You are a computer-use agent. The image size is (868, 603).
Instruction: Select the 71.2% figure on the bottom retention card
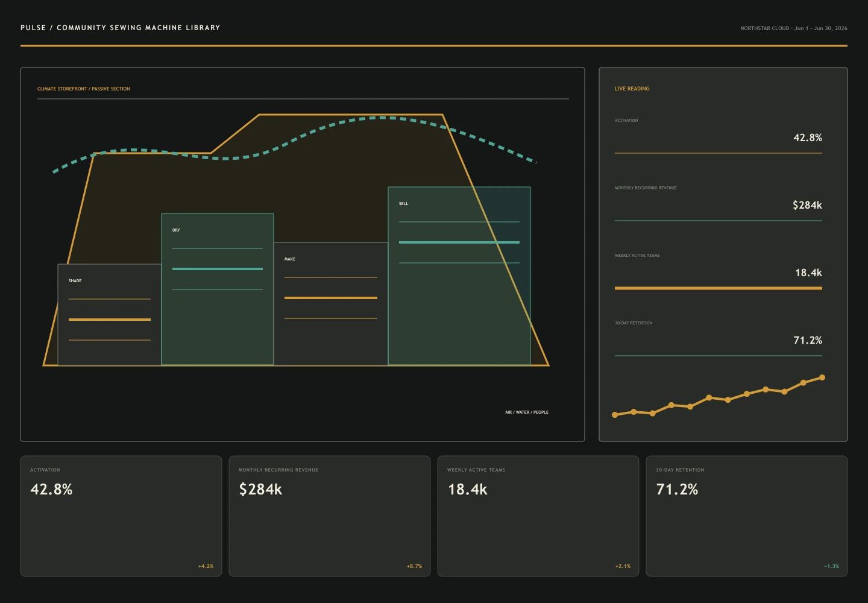[677, 489]
